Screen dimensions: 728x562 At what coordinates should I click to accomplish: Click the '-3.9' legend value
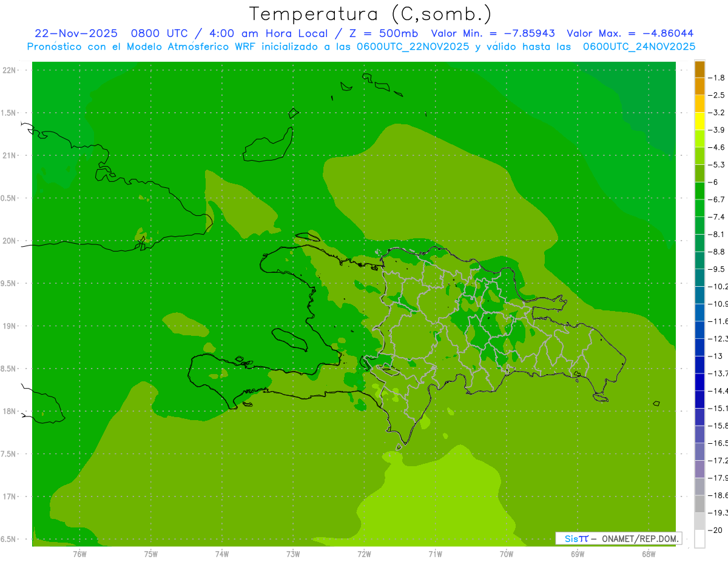click(717, 130)
